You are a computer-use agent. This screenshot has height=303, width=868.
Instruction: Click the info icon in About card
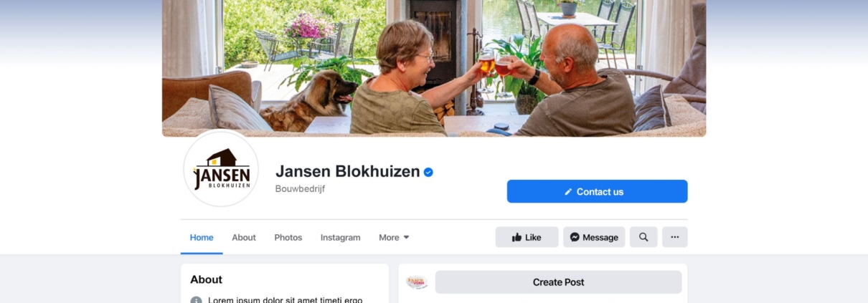[x=196, y=299]
